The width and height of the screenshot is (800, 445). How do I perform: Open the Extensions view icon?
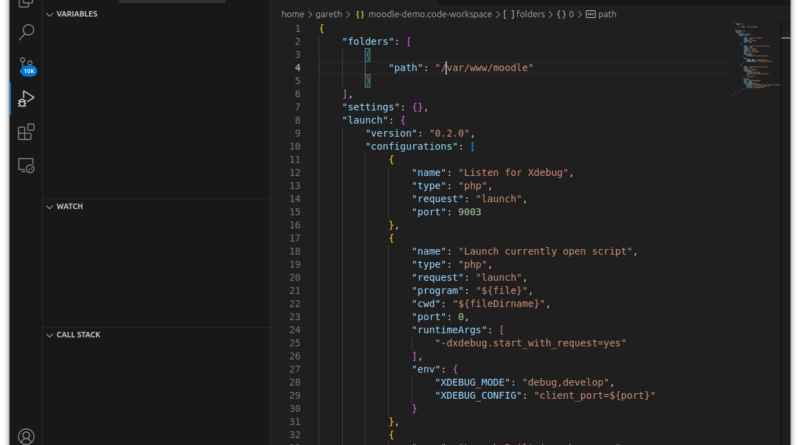[x=26, y=132]
